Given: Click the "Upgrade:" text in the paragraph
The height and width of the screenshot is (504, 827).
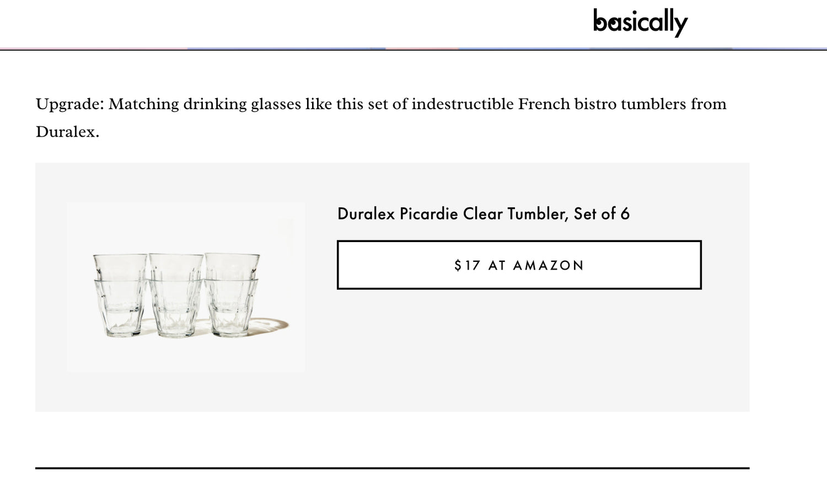Looking at the screenshot, I should pos(70,104).
